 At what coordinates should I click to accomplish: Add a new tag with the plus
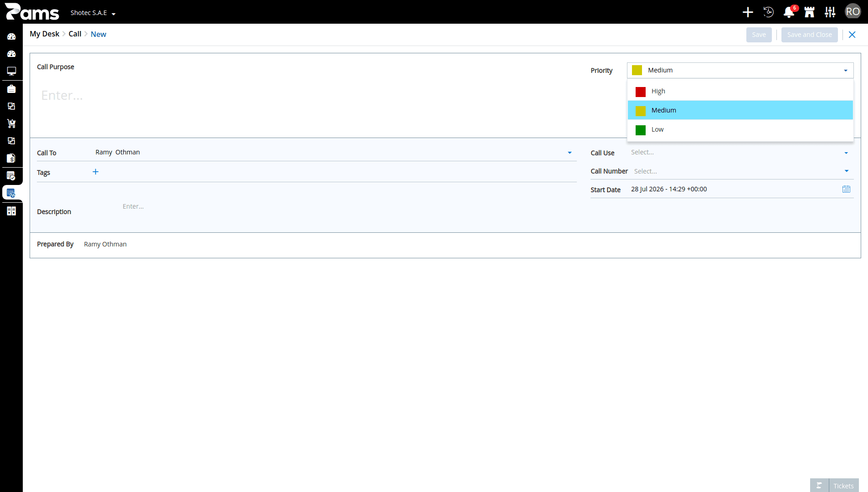(95, 172)
